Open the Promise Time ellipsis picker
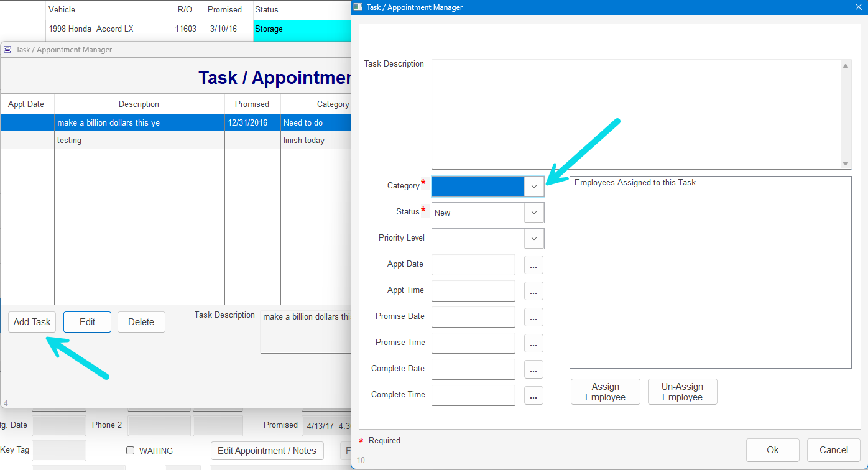This screenshot has width=868, height=470. [533, 343]
